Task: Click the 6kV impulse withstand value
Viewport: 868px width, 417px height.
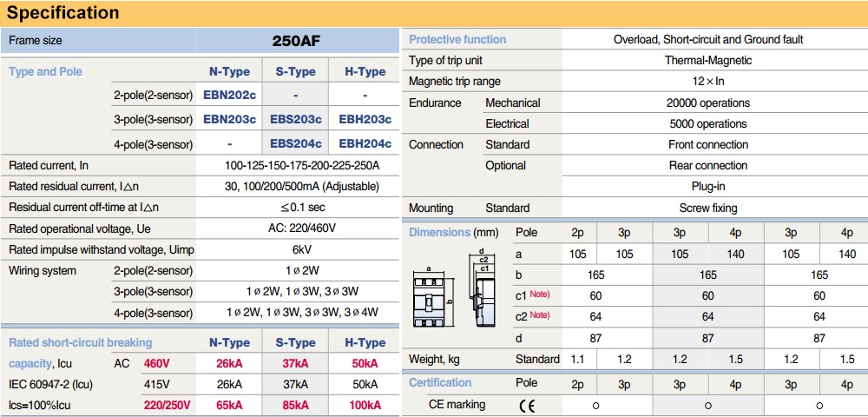Action: click(x=302, y=249)
